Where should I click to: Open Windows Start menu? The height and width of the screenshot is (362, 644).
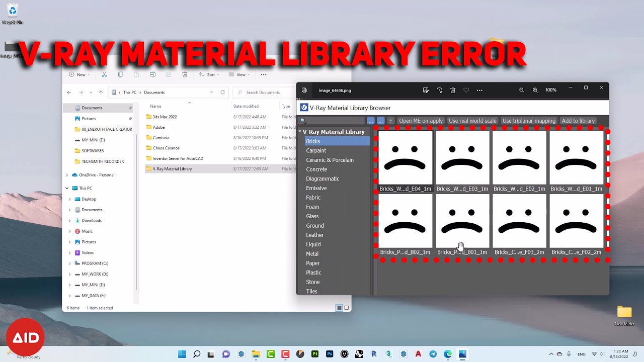182,354
